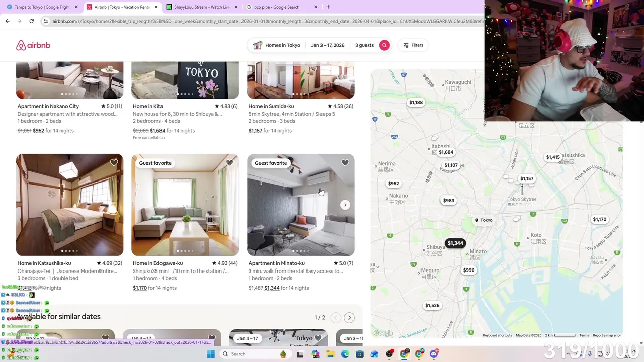This screenshot has height=362, width=644.
Task: Select the $952 map price marker
Action: point(394,184)
